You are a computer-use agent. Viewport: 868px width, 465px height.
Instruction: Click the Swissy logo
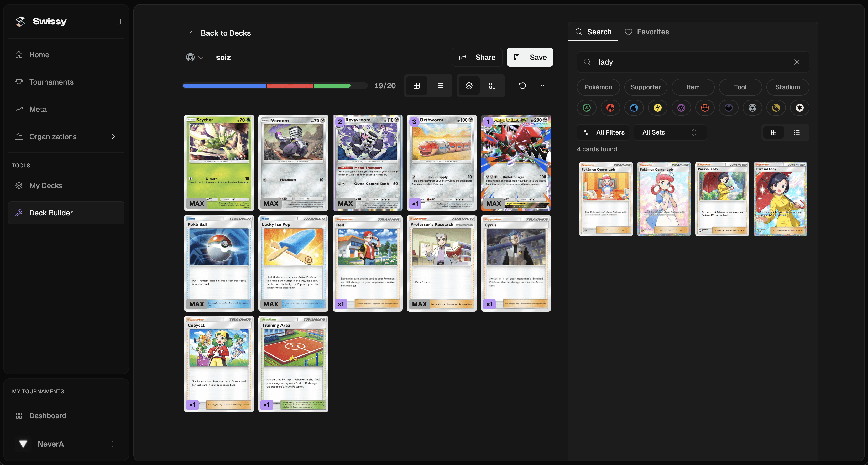coord(41,21)
